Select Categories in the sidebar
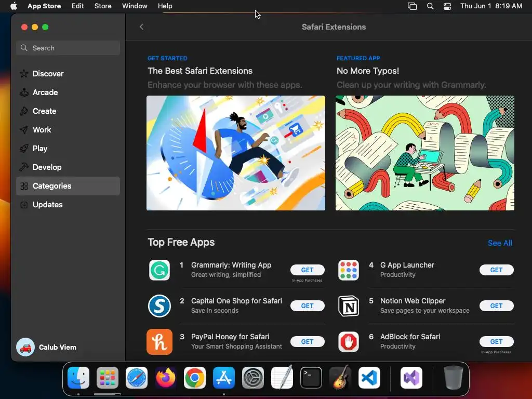Image resolution: width=532 pixels, height=399 pixels. 68,186
